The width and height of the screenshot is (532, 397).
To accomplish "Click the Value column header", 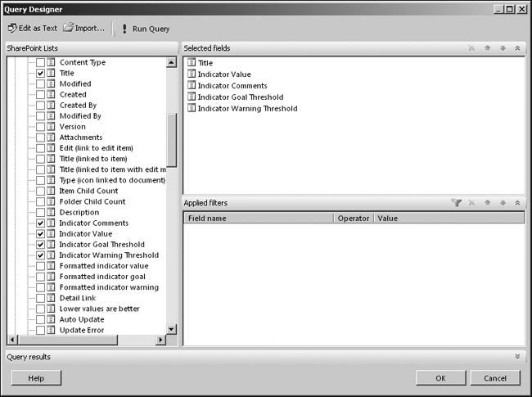I will coord(449,219).
